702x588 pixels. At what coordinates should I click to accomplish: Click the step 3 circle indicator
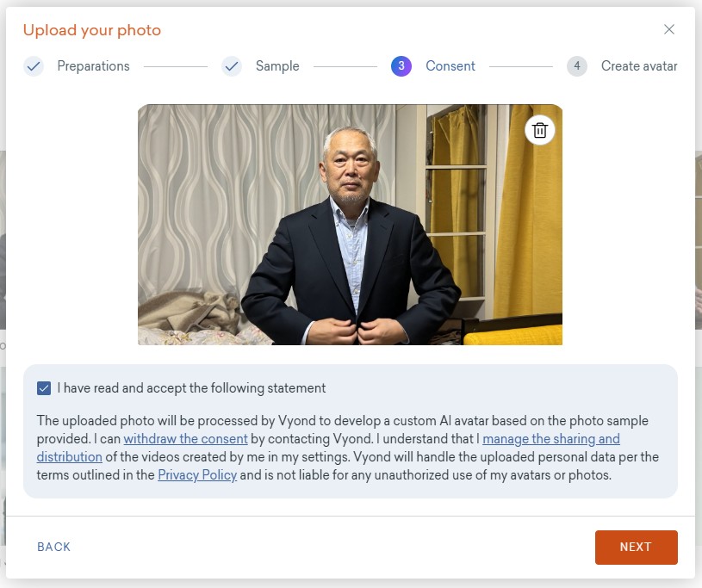pyautogui.click(x=401, y=66)
